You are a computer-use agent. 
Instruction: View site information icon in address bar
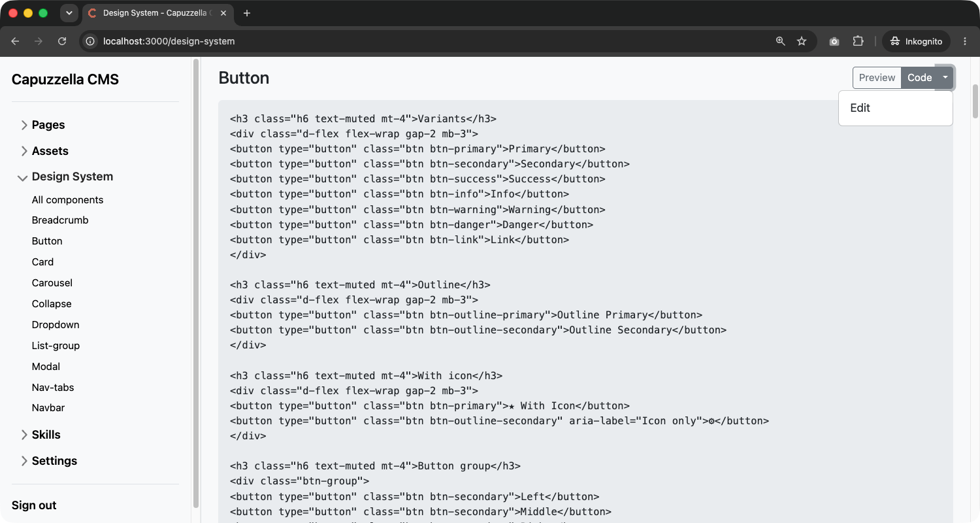[91, 41]
